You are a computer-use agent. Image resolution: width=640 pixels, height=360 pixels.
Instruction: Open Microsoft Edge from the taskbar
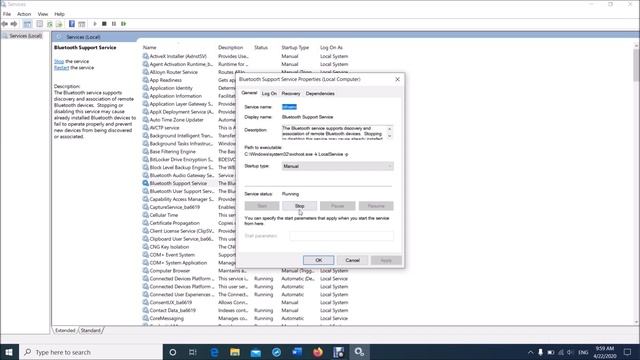214,352
